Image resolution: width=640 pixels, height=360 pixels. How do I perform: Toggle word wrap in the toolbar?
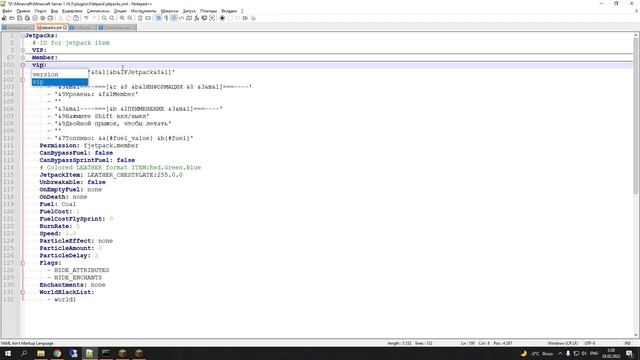pos(159,18)
